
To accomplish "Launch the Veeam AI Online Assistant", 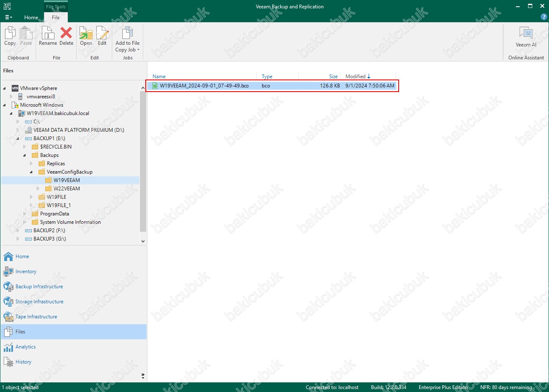I will (526, 37).
